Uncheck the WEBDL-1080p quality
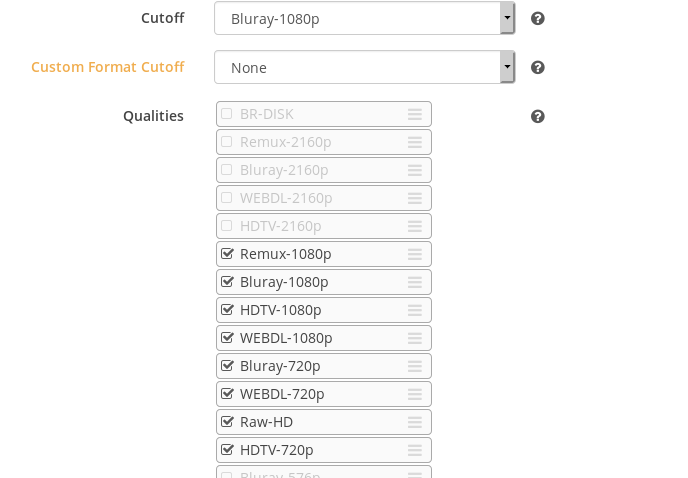This screenshot has height=478, width=688. pyautogui.click(x=227, y=338)
